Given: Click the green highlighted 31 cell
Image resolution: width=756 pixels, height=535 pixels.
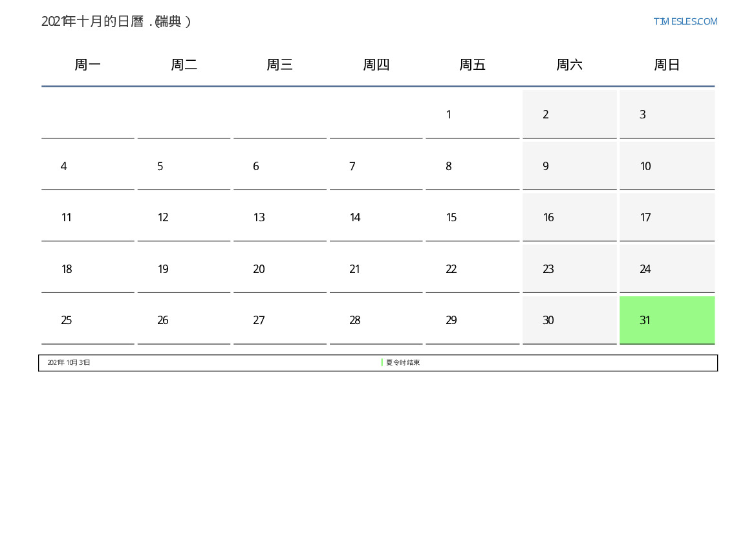Looking at the screenshot, I should 667,320.
